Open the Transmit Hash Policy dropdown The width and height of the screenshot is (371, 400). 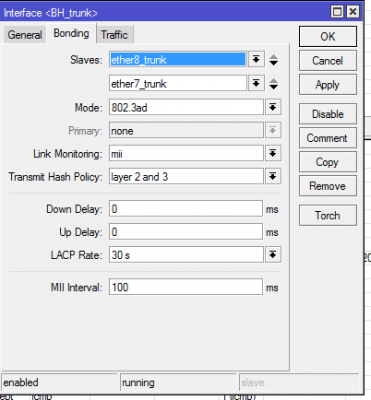[x=273, y=176]
